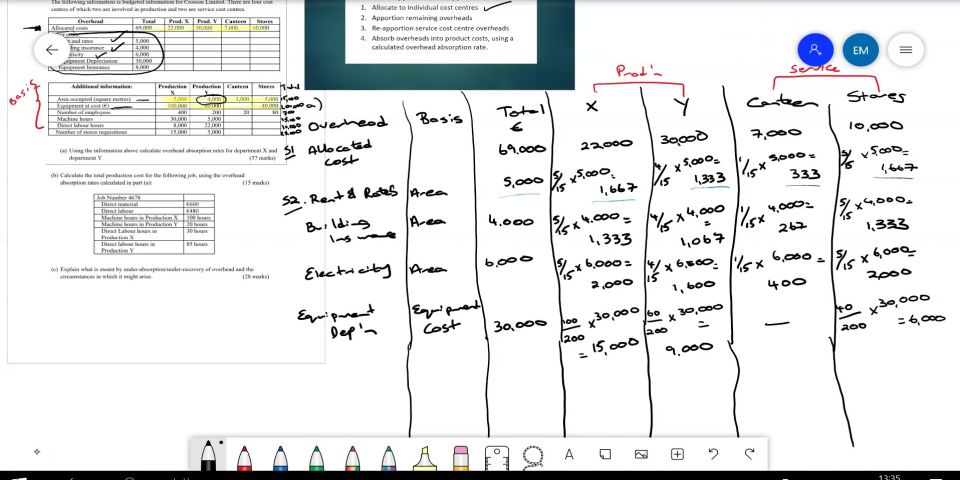The height and width of the screenshot is (480, 960).
Task: Select the galaxy pen
Action: (388, 456)
